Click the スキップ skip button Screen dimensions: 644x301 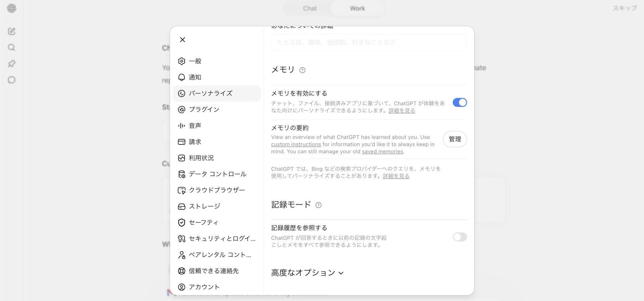pyautogui.click(x=625, y=8)
